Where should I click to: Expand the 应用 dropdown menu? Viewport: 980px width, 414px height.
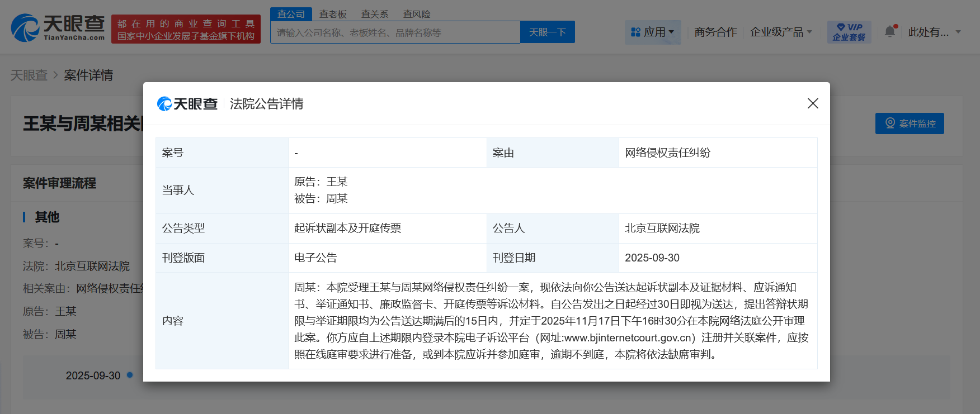pyautogui.click(x=652, y=32)
